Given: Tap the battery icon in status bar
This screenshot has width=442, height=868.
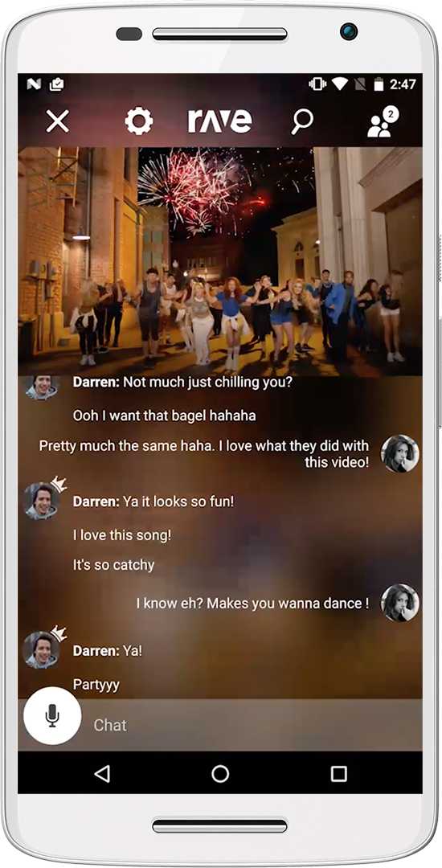Looking at the screenshot, I should click(379, 84).
